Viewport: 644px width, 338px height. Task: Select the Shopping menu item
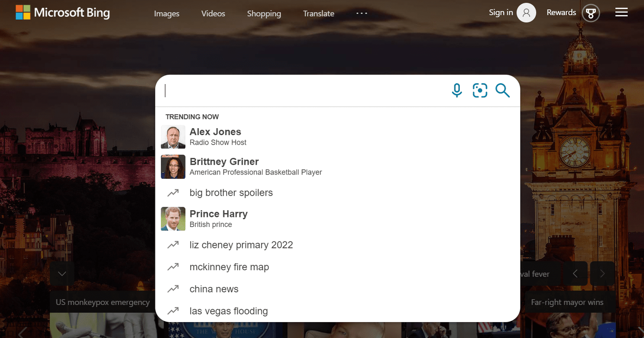(x=264, y=14)
